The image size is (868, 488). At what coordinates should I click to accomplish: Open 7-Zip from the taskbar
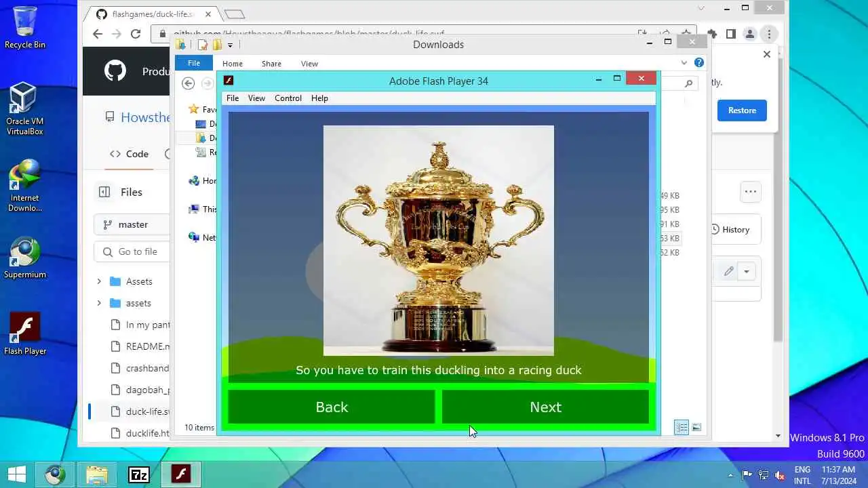coord(139,474)
